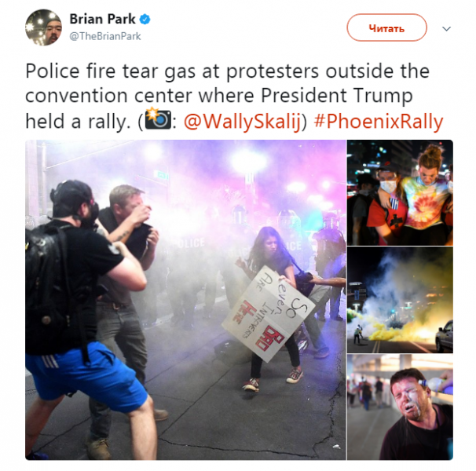Expand the tweet options chevron
The height and width of the screenshot is (471, 476).
[446, 29]
